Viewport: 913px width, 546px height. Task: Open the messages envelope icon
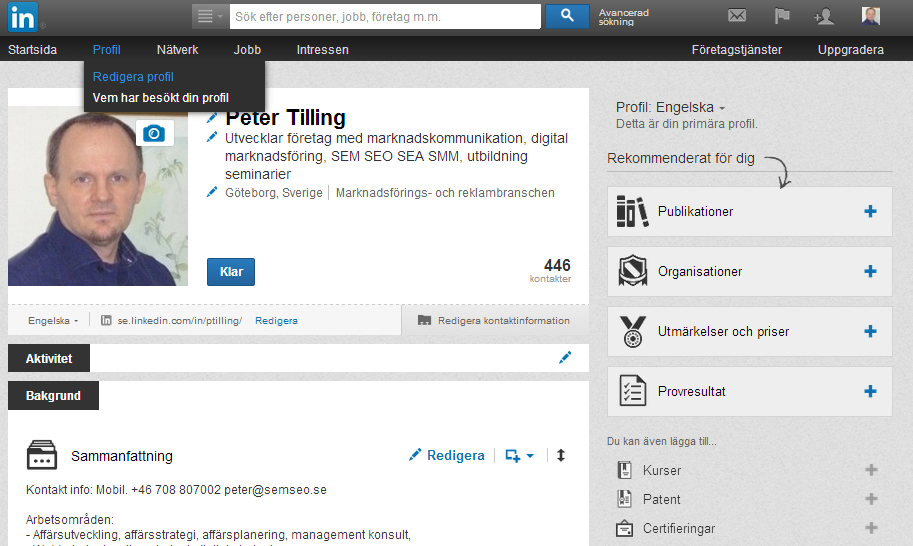737,16
